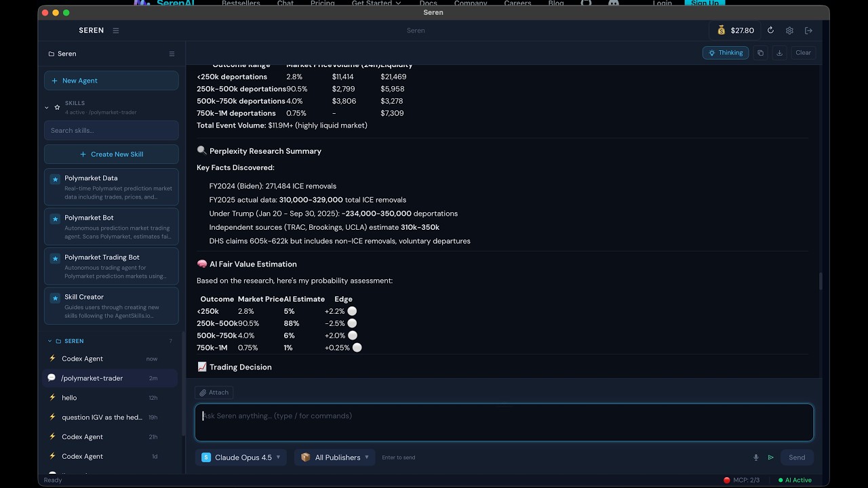Click the AI Active status indicator
The width and height of the screenshot is (868, 488).
[x=795, y=480]
